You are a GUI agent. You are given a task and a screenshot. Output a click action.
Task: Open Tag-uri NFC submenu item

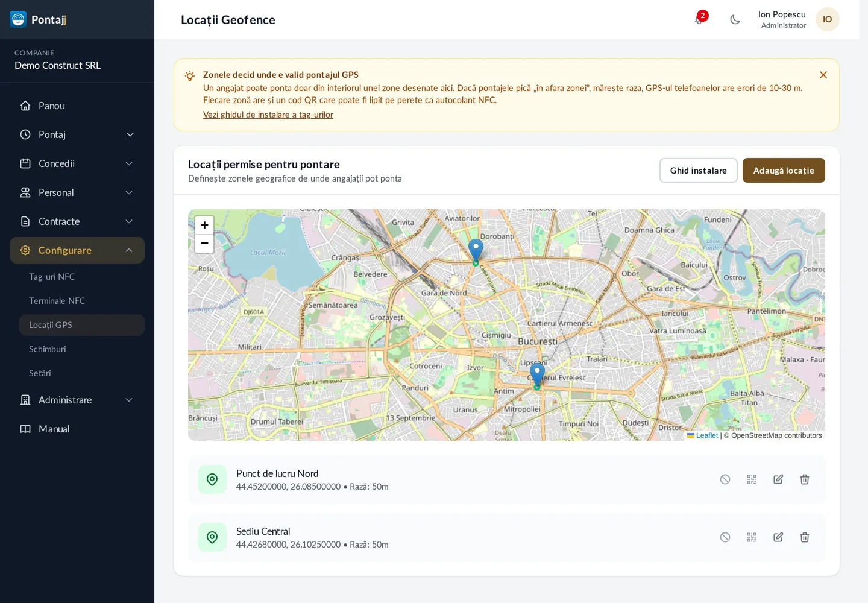point(82,277)
